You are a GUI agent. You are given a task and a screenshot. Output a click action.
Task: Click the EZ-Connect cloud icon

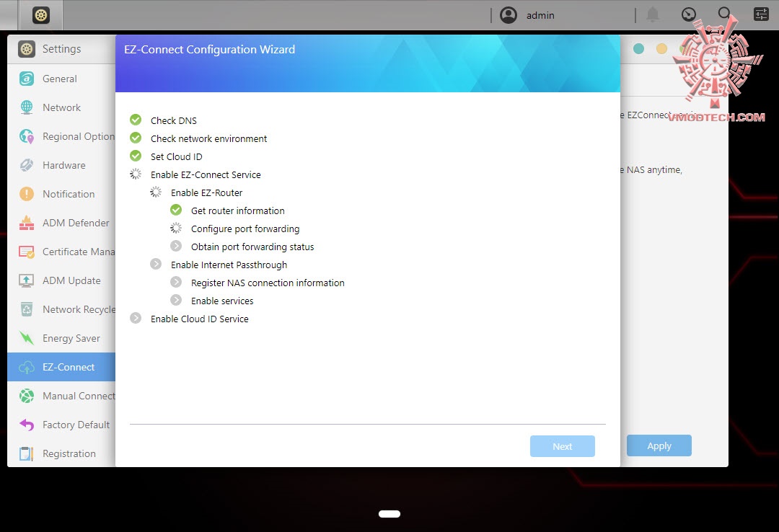click(27, 367)
